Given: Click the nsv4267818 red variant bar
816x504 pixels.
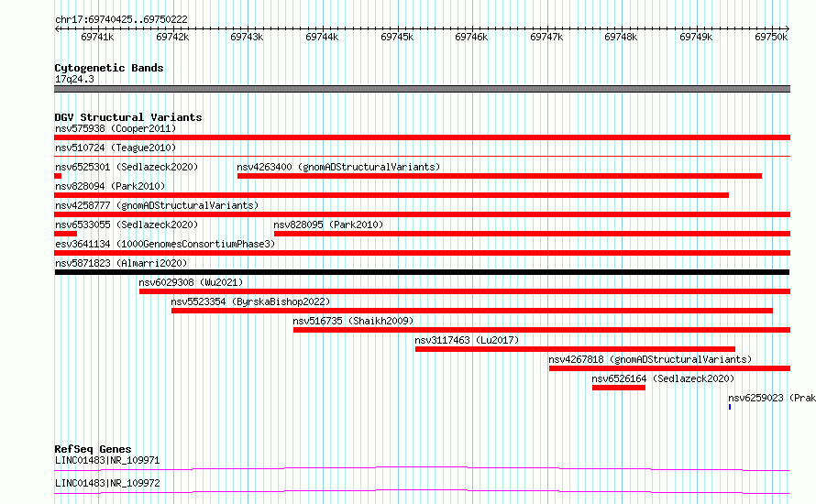Looking at the screenshot, I should click(670, 368).
